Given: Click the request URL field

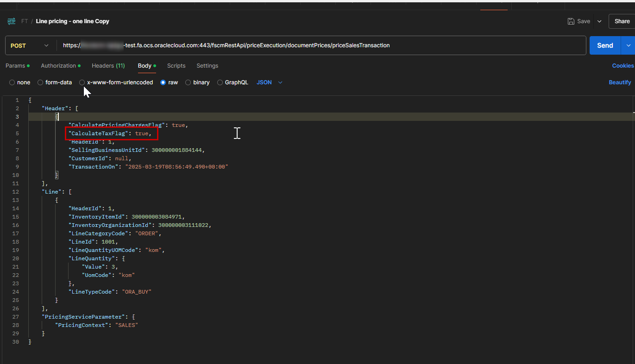Looking at the screenshot, I should point(321,45).
